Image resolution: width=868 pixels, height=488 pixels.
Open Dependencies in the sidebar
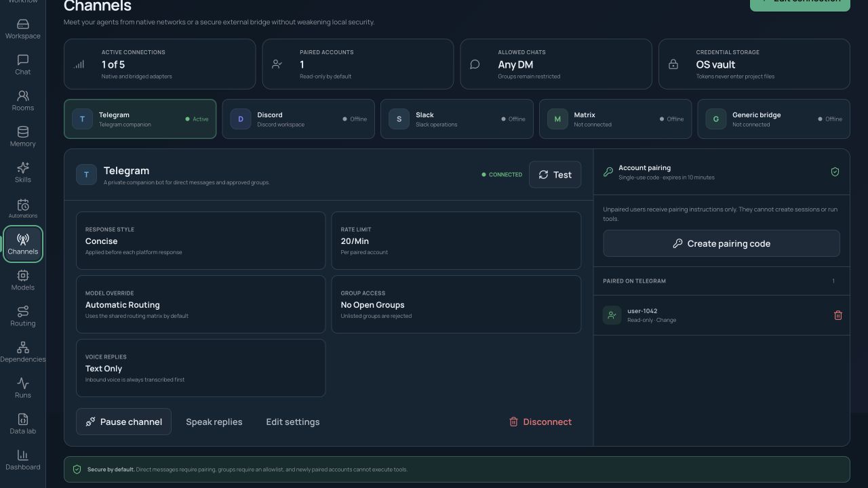tap(22, 352)
